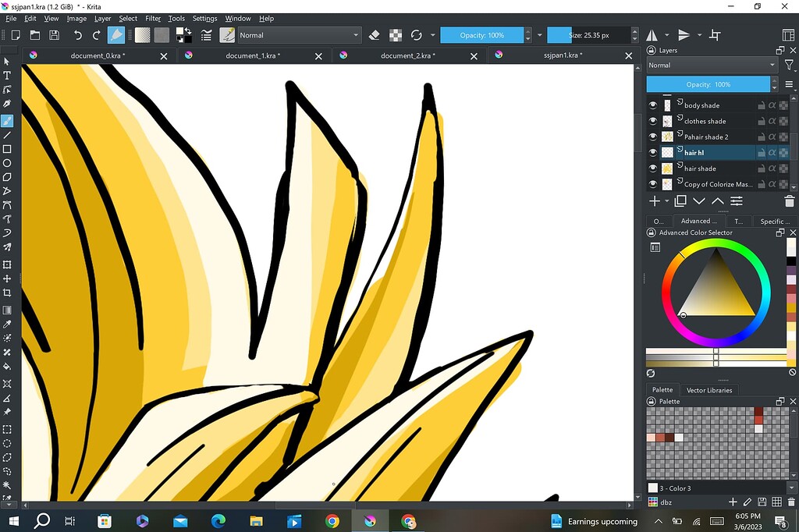Toggle lock on clothes shade layer
799x532 pixels.
tap(761, 122)
